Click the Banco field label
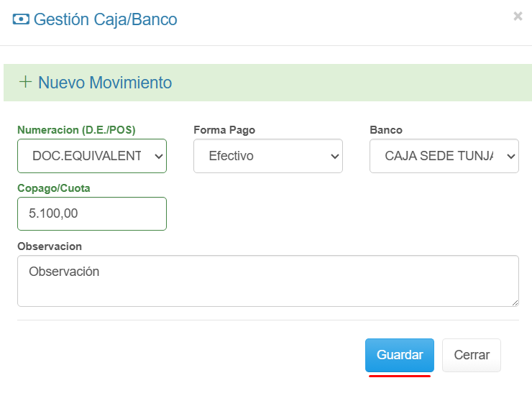This screenshot has width=532, height=411. point(386,130)
